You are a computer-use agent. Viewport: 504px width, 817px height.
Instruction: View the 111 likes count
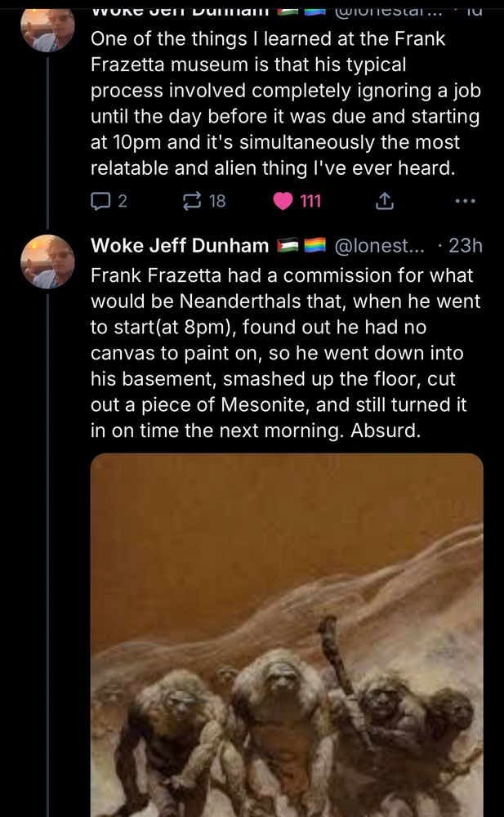tap(310, 201)
